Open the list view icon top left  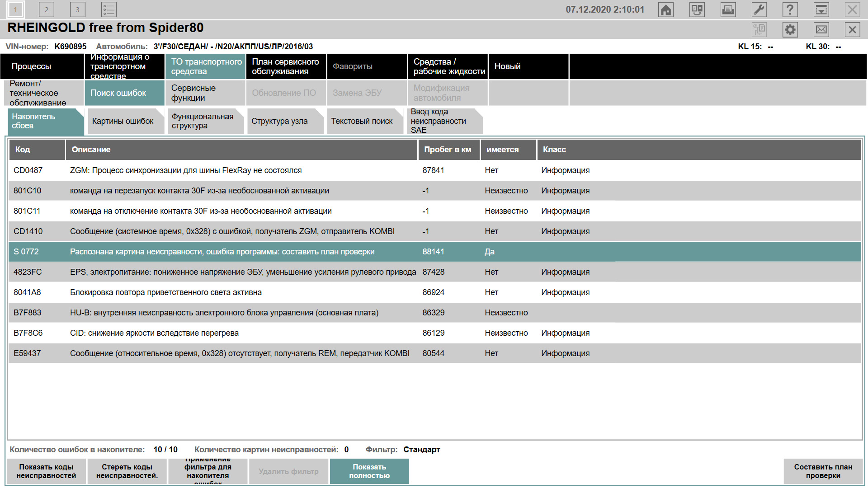108,9
